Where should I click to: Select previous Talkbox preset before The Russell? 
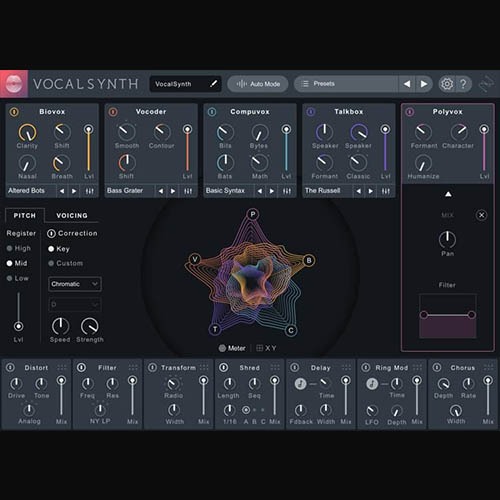(x=358, y=191)
